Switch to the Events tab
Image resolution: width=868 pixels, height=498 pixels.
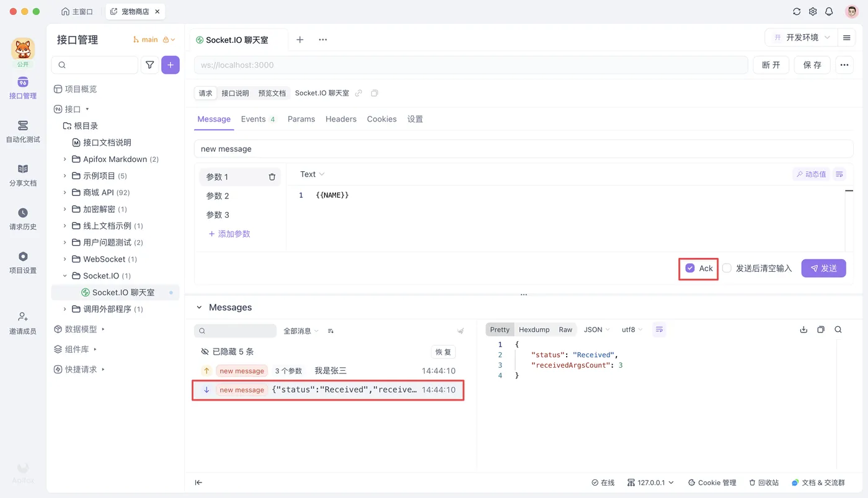(258, 119)
